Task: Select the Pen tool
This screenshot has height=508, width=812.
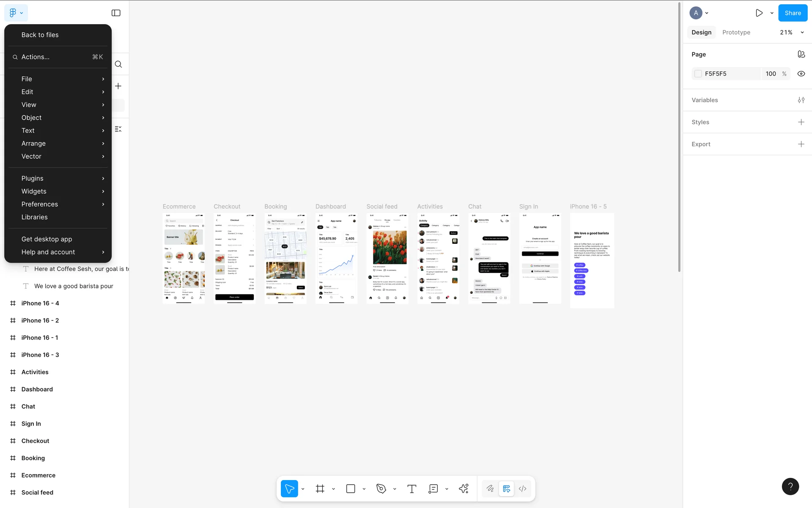Action: [381, 489]
